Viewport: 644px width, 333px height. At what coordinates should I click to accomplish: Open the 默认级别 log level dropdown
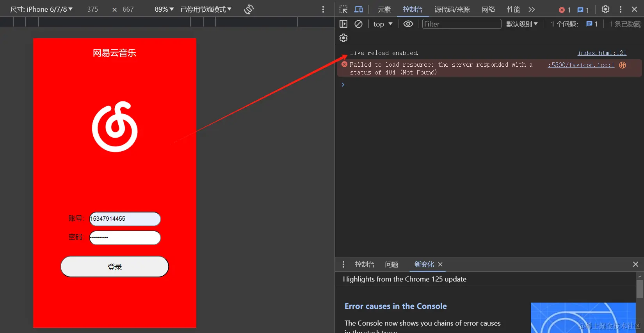click(522, 24)
